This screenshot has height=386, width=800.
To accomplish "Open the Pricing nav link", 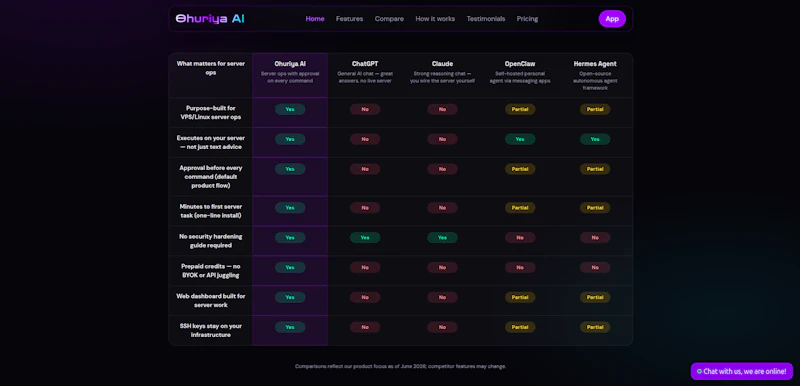I will pos(527,19).
